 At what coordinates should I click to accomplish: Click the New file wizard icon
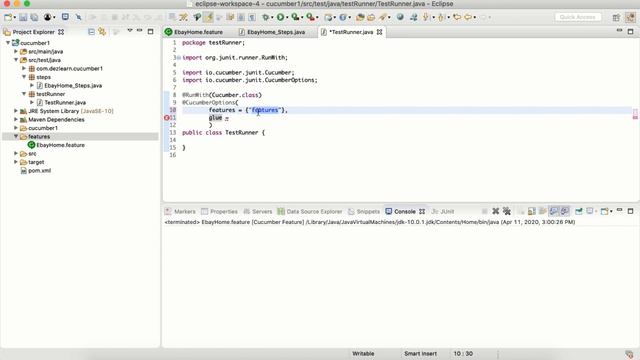click(8, 17)
